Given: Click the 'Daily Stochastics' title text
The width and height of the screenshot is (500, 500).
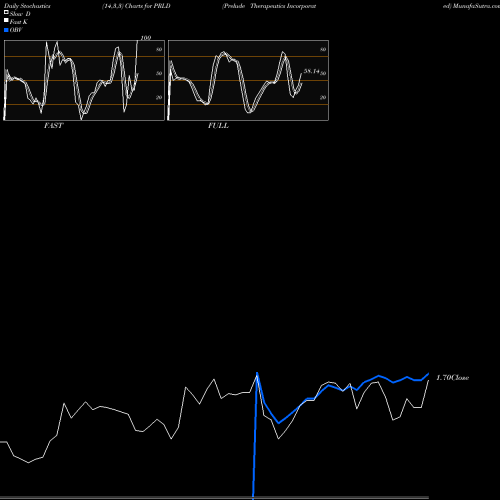Looking at the screenshot, I should [27, 6].
